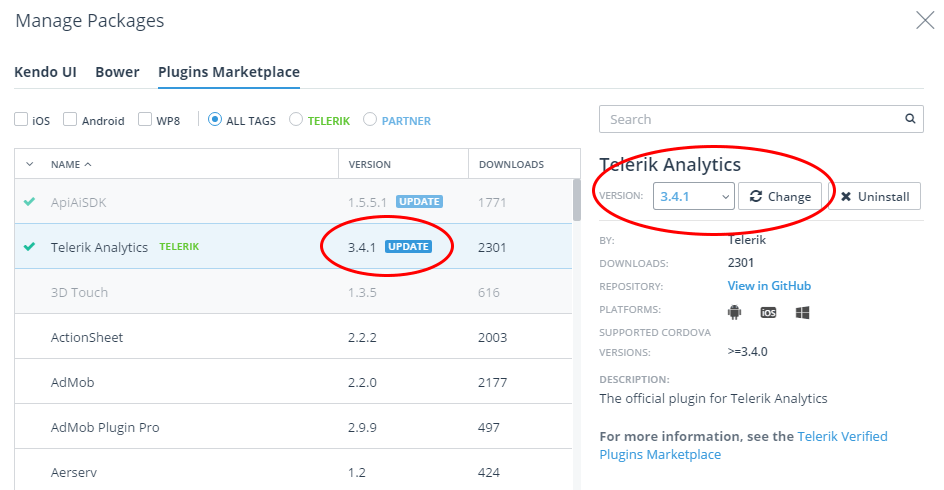This screenshot has width=944, height=490.
Task: Sort packages by the NAME column
Action: (x=71, y=164)
